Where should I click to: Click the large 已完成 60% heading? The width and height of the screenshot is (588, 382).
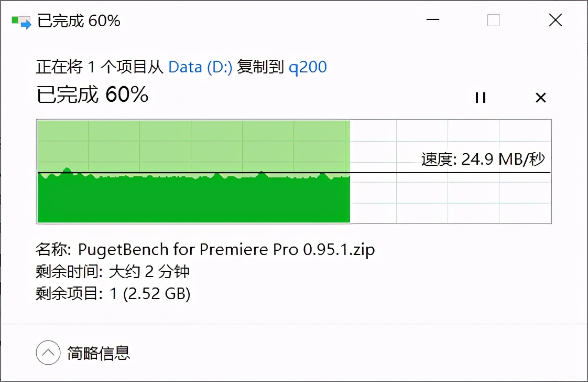(92, 95)
